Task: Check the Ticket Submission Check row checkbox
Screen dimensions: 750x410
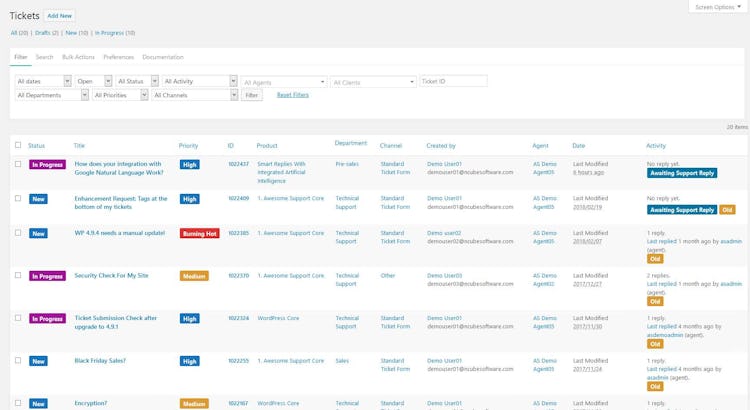Action: click(18, 318)
